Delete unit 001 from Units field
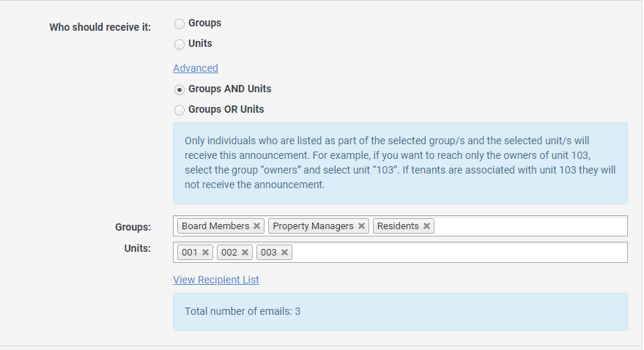 click(x=206, y=253)
